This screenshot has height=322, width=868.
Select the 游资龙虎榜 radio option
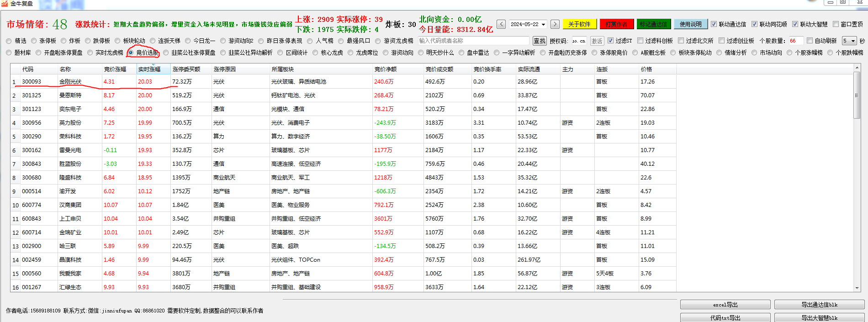point(378,41)
